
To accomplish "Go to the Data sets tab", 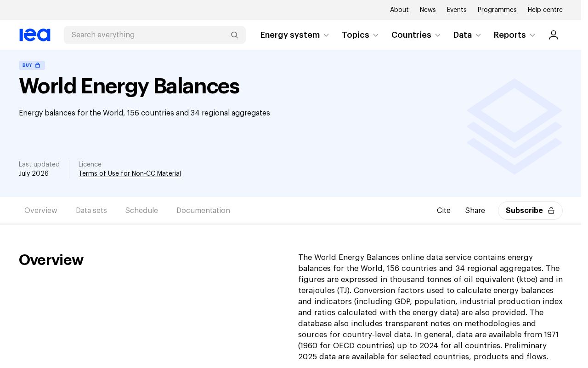I will click(x=91, y=211).
